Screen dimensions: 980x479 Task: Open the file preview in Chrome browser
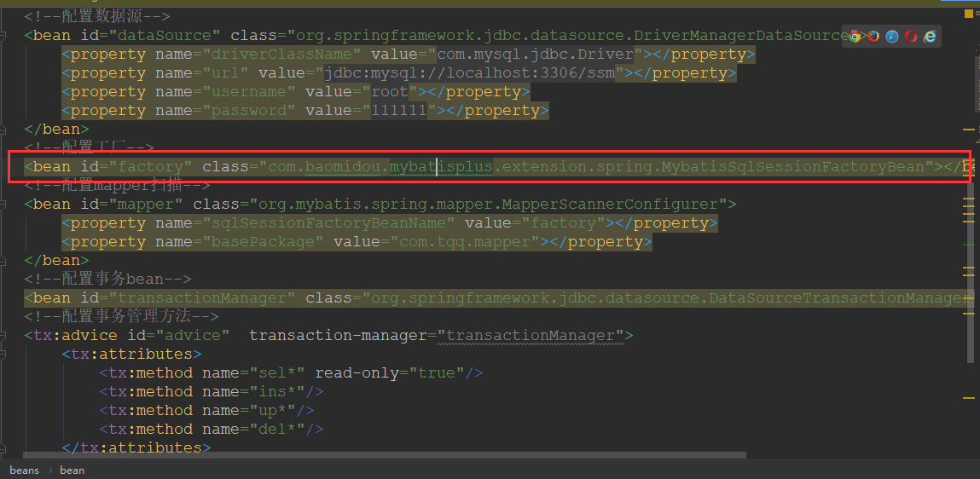(855, 36)
